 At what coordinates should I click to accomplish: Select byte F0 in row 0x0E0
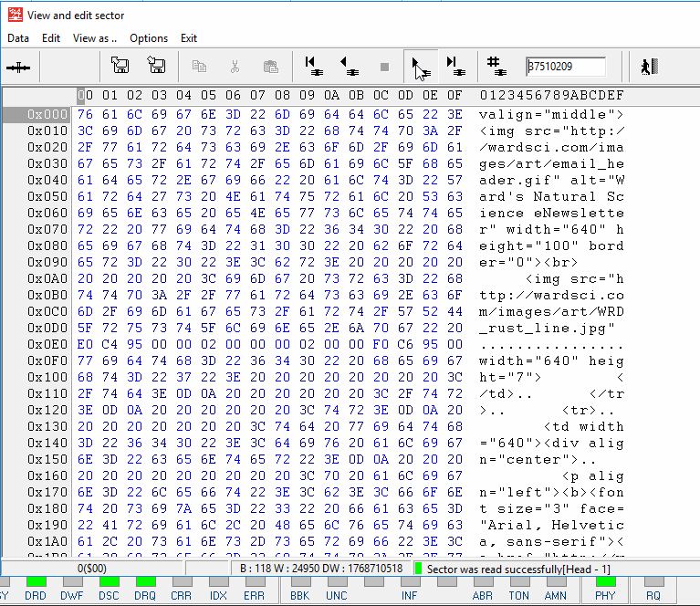381,344
